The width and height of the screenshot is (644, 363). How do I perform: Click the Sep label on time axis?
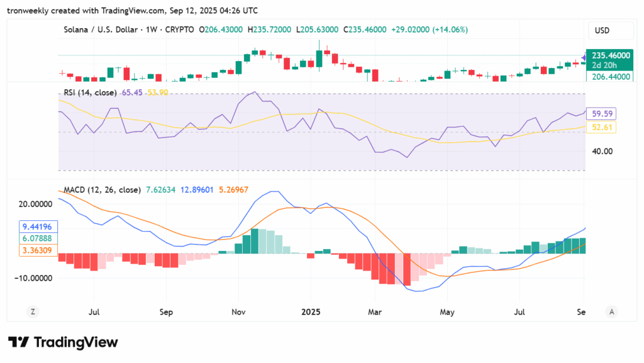pyautogui.click(x=166, y=312)
